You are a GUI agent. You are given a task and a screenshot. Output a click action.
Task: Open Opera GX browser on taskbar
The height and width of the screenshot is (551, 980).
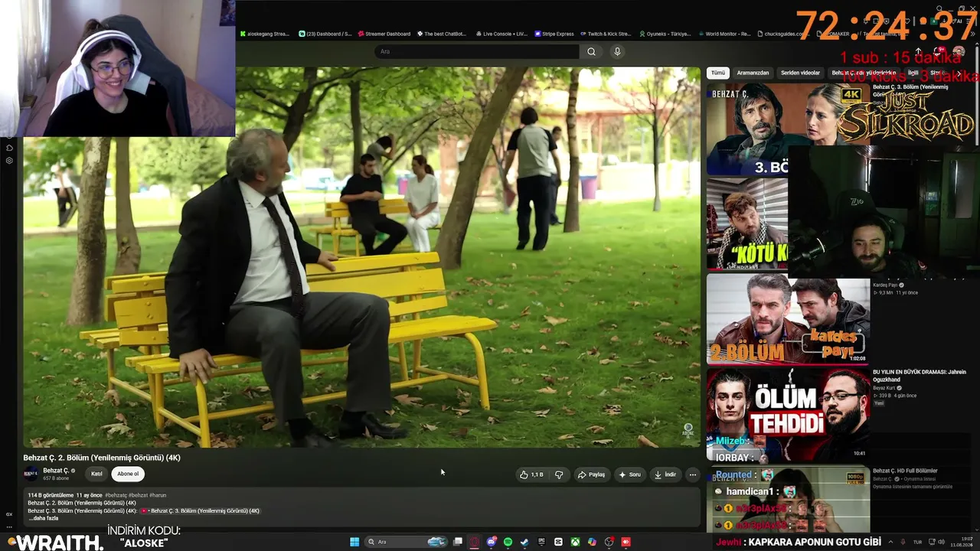click(x=474, y=542)
